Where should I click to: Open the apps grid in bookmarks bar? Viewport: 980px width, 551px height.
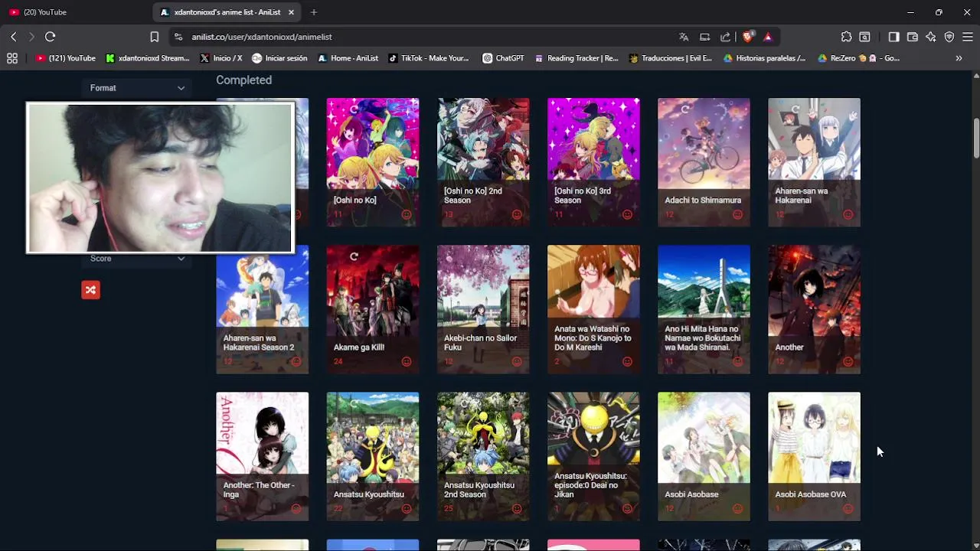(12, 58)
